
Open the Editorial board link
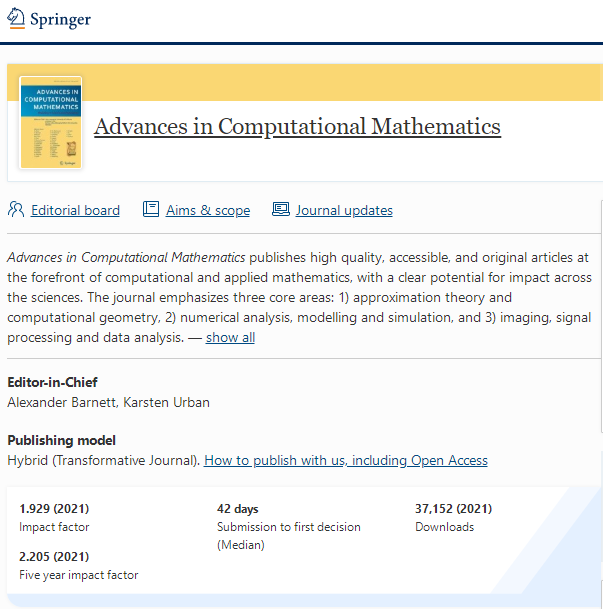click(x=75, y=210)
